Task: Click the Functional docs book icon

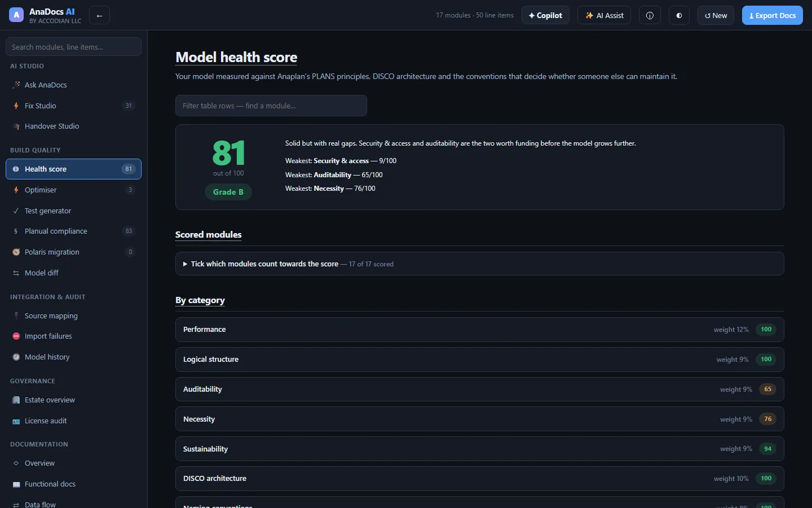Action: click(16, 484)
